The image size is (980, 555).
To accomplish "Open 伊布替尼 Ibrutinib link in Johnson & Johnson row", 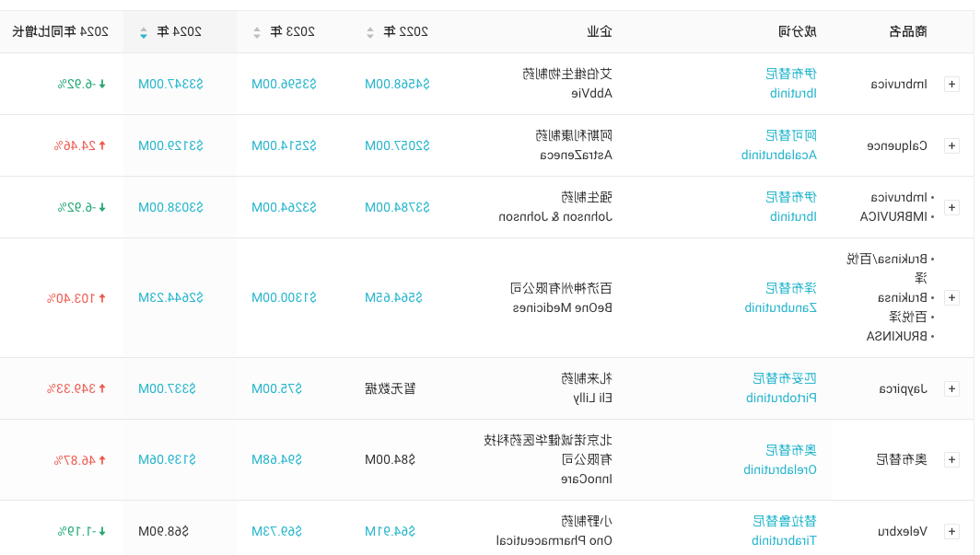I will point(792,207).
